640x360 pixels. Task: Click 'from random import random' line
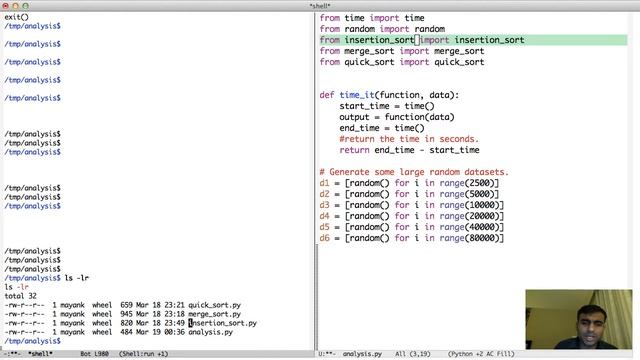tap(382, 29)
